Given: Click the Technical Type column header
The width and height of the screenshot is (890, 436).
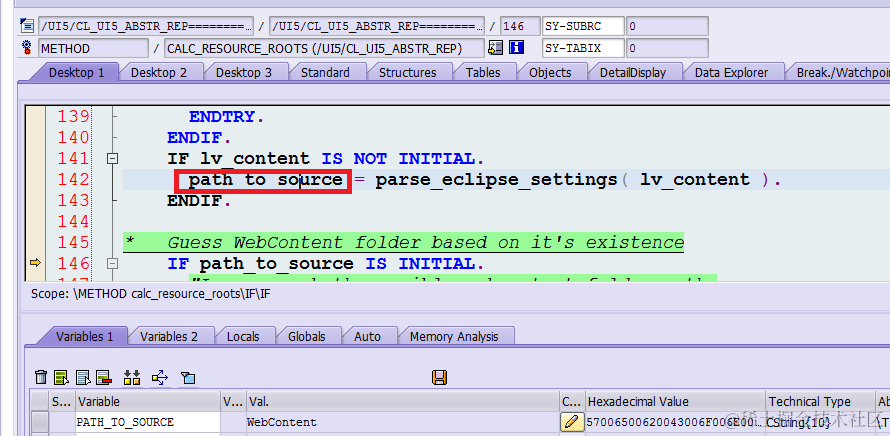Looking at the screenshot, I should pyautogui.click(x=820, y=401).
